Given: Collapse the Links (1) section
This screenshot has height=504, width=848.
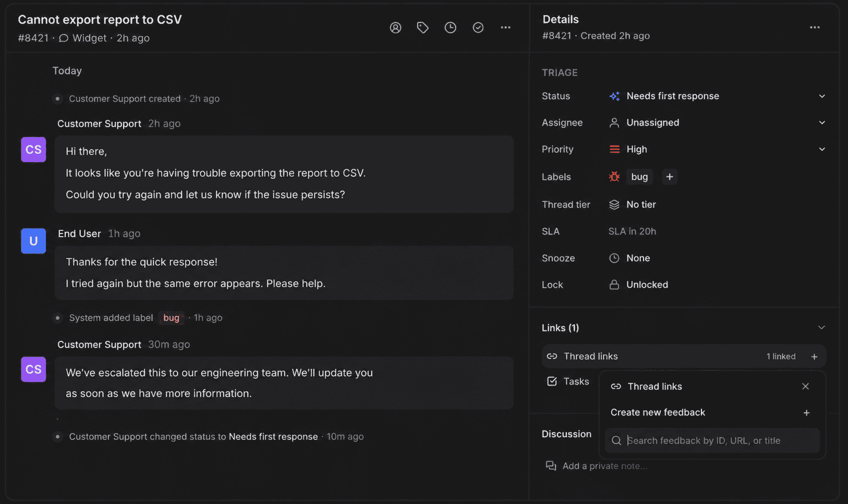Looking at the screenshot, I should pyautogui.click(x=821, y=328).
